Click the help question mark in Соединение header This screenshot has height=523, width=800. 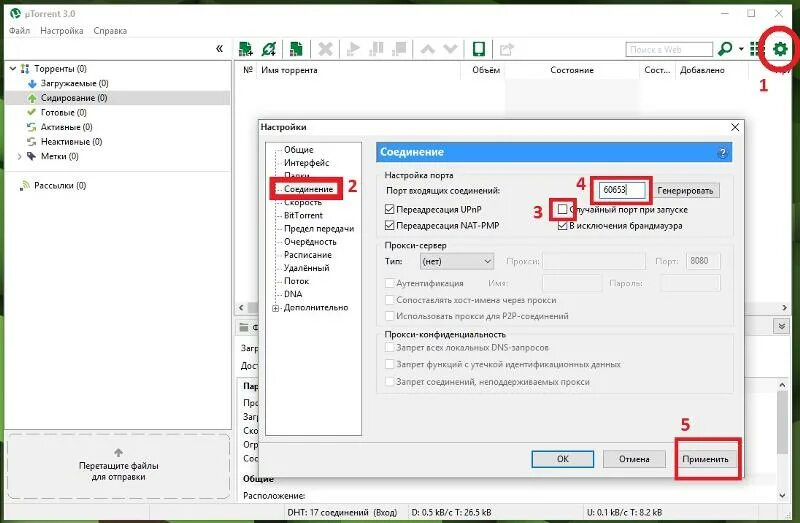pyautogui.click(x=722, y=153)
